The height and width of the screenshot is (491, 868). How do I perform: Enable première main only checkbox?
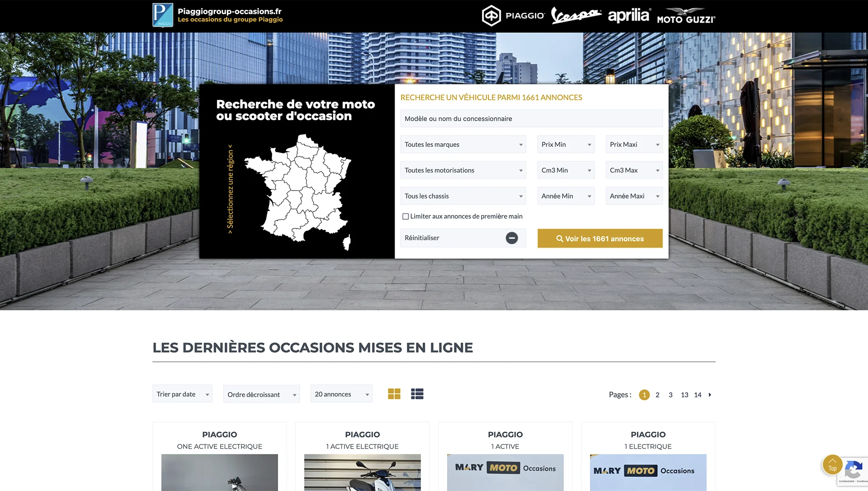click(x=406, y=216)
